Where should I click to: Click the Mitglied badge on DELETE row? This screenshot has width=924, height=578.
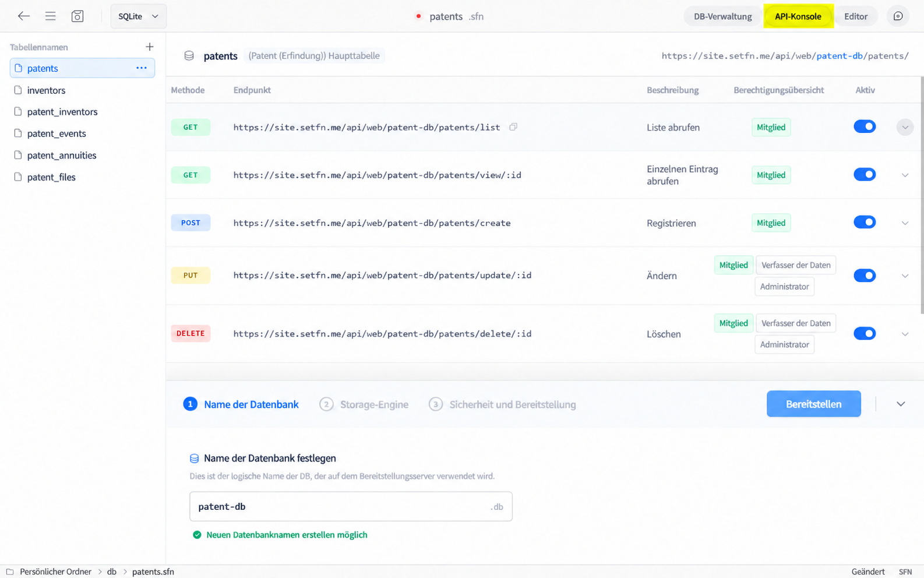tap(733, 323)
